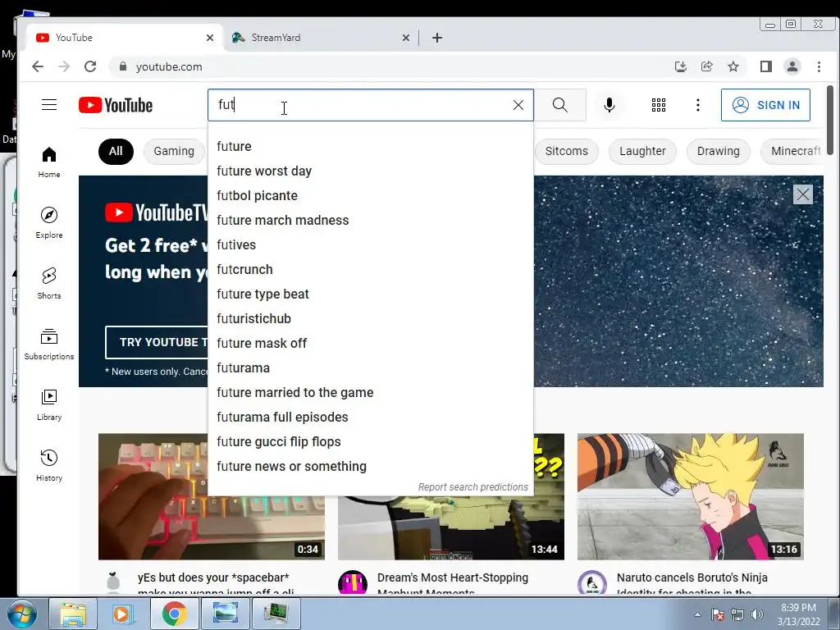Choose suggestion "futurama full episodes"

pyautogui.click(x=371, y=418)
